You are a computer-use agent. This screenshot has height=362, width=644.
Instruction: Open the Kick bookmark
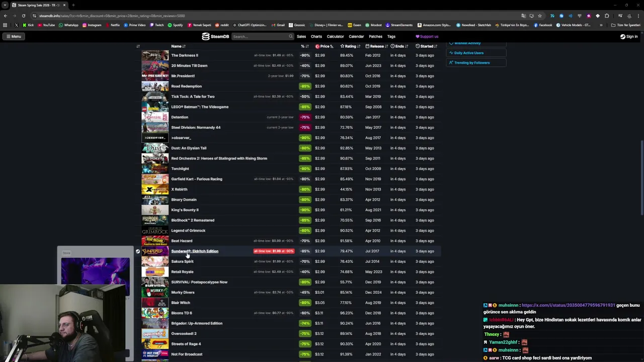tap(29, 25)
